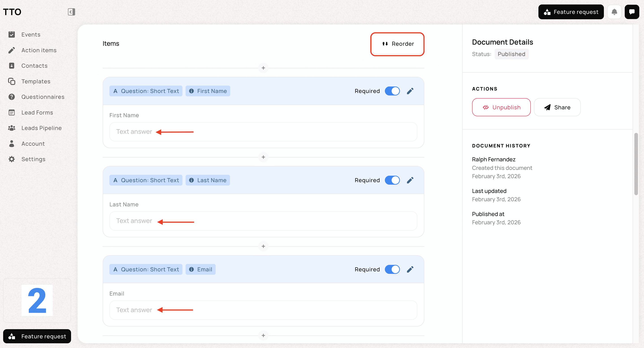Add item above First Name question
Viewport: 644px width, 348px height.
[263, 68]
